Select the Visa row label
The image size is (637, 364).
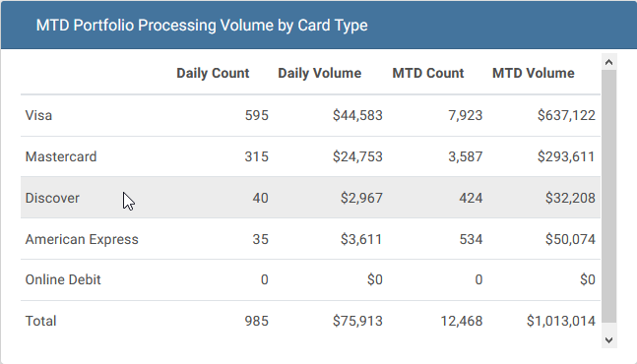pyautogui.click(x=38, y=115)
